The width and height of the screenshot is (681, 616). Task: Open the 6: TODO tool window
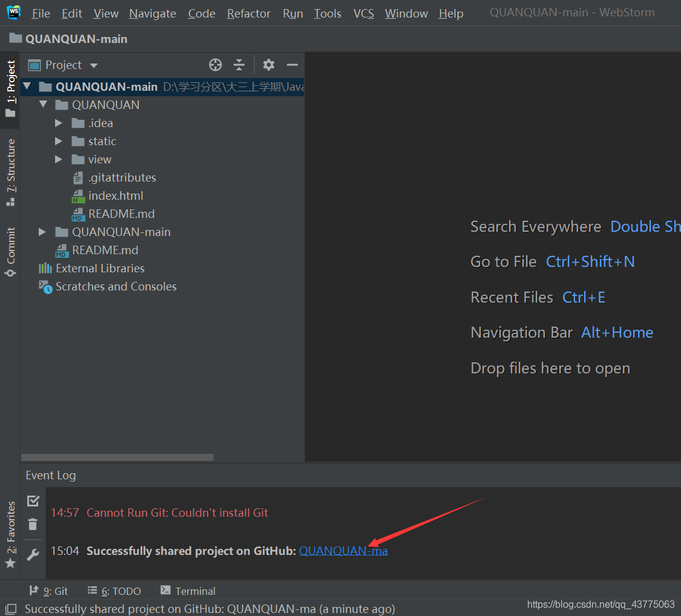click(114, 591)
